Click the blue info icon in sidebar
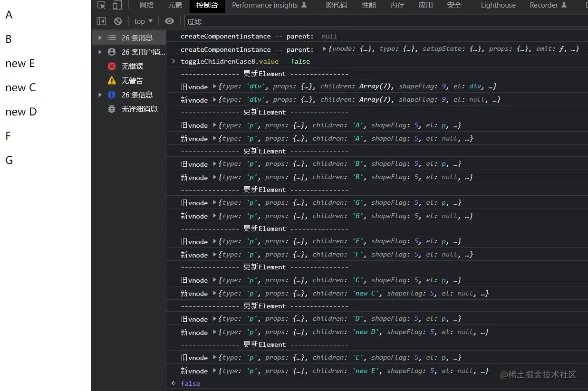The height and width of the screenshot is (391, 588). click(x=112, y=95)
